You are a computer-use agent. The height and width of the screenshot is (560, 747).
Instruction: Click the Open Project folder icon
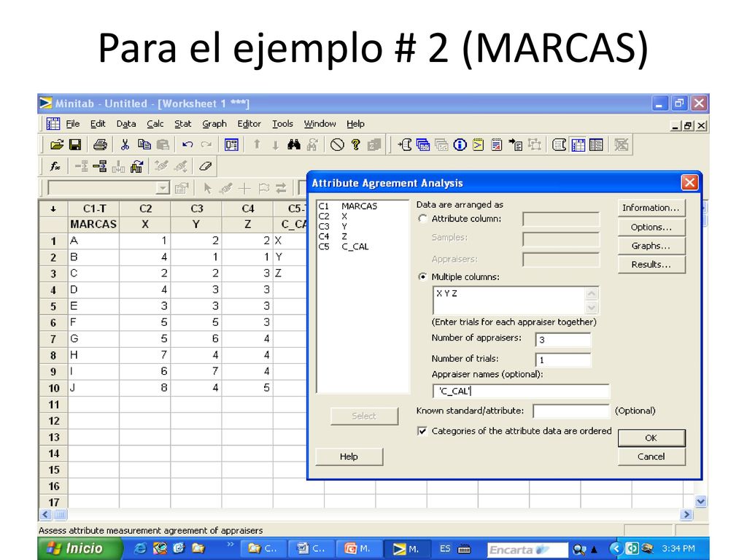(57, 144)
